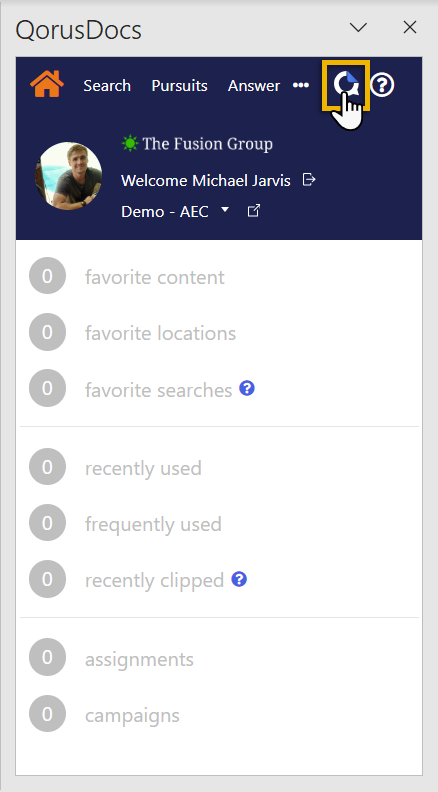Screen dimensions: 438x792
Task: View assignments list
Action: pos(139,659)
